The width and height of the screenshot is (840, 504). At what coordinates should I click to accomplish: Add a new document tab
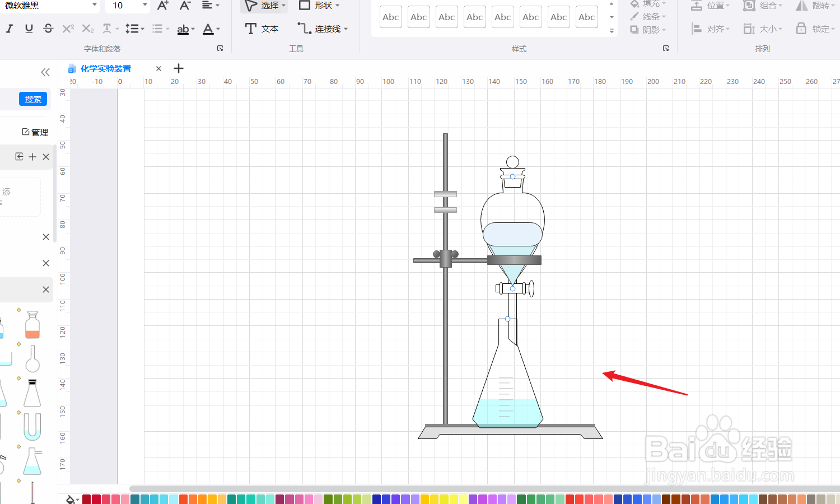[179, 68]
